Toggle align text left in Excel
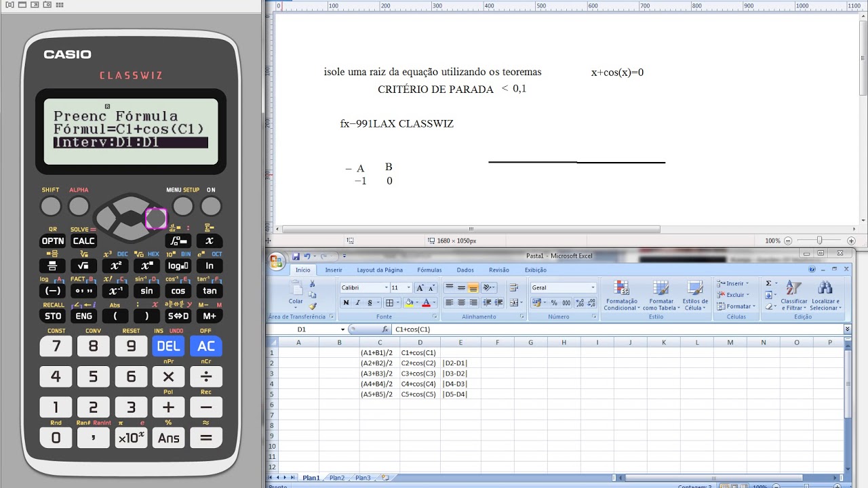This screenshot has width=868, height=488. point(450,302)
